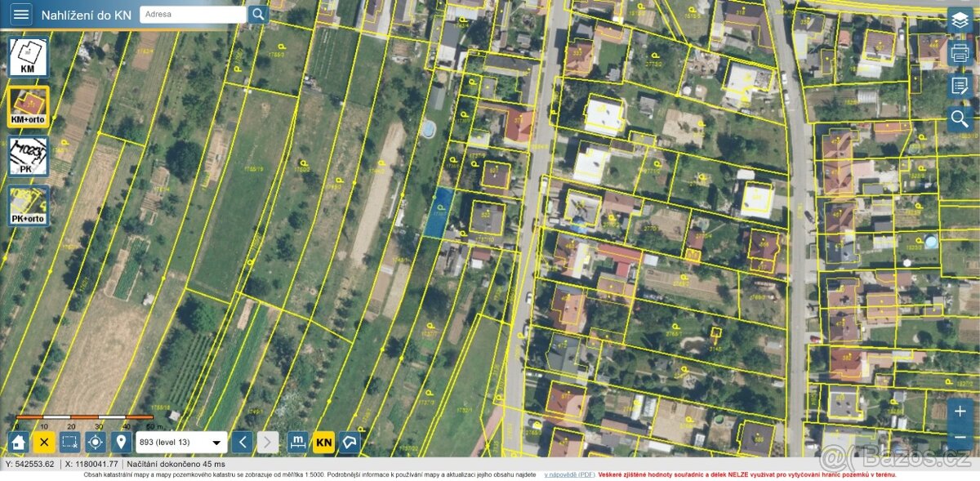Toggle the KN info mode button

(x=324, y=443)
